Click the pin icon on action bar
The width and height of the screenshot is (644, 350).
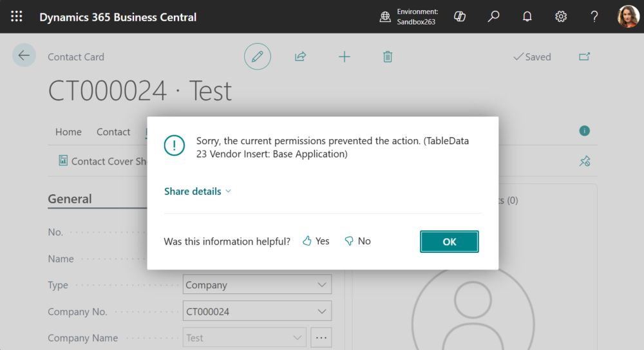click(x=585, y=161)
